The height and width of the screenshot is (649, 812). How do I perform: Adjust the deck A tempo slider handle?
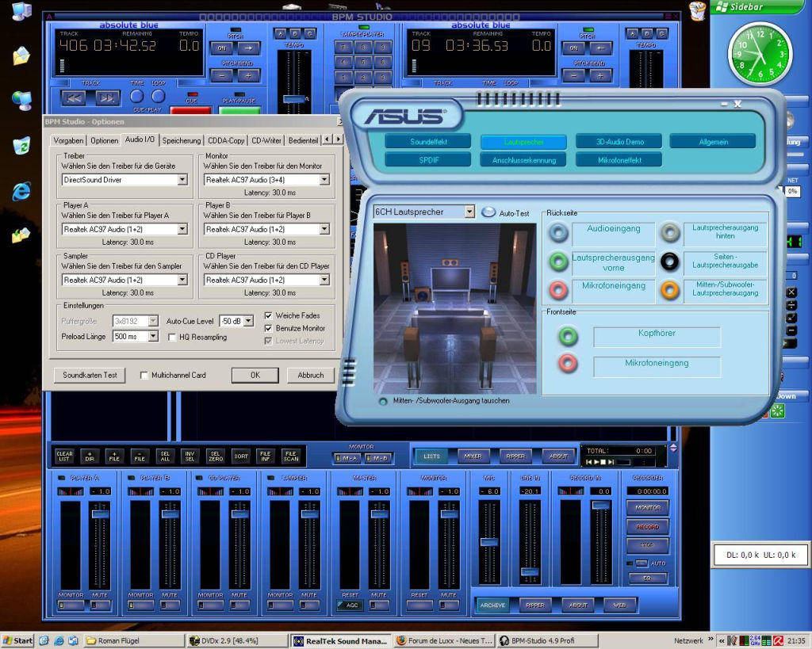pos(294,99)
